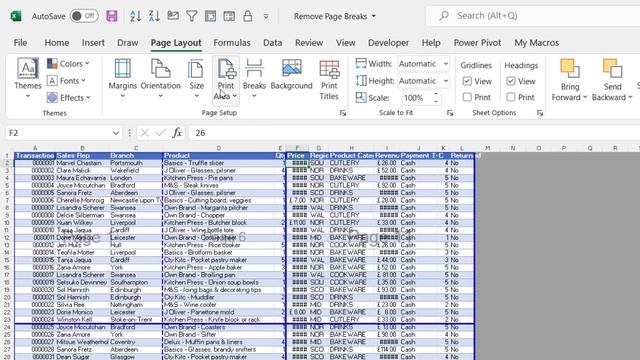Screen dimensions: 640x360
Task: Increase Scale percentage with up arrow
Action: pyautogui.click(x=436, y=95)
